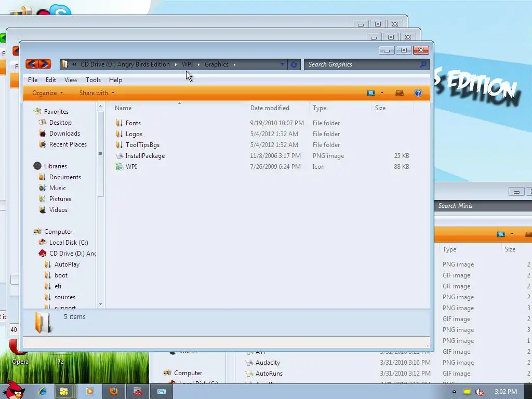Open the AutoPlay folder in tree
The image size is (532, 399).
(x=67, y=264)
